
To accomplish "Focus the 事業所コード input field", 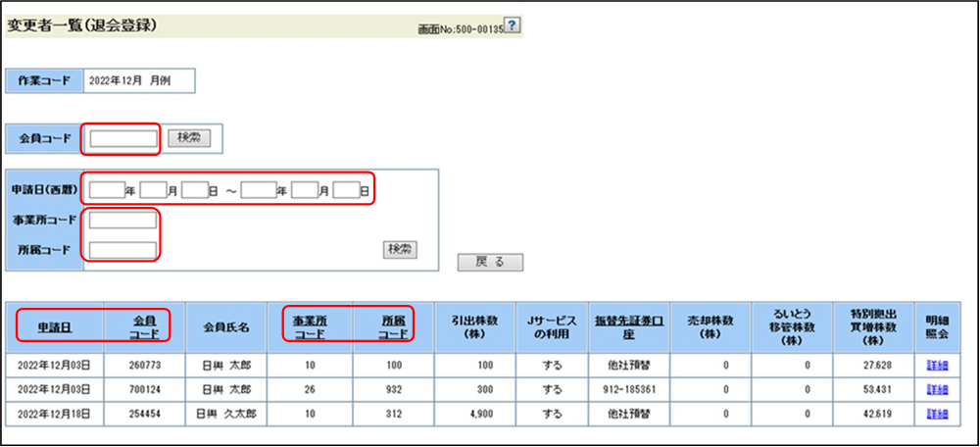I will (x=122, y=220).
